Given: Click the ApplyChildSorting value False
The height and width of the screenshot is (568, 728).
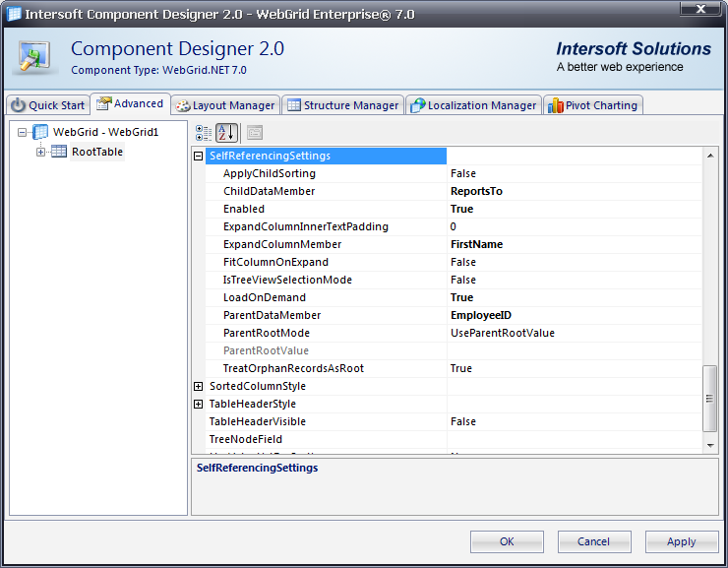Looking at the screenshot, I should tap(463, 173).
